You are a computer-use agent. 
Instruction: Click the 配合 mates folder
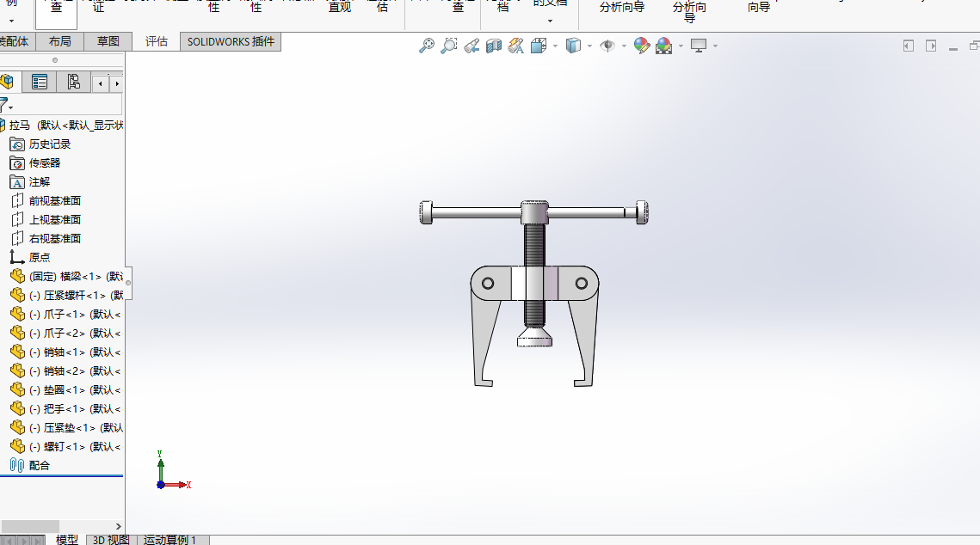(x=40, y=465)
